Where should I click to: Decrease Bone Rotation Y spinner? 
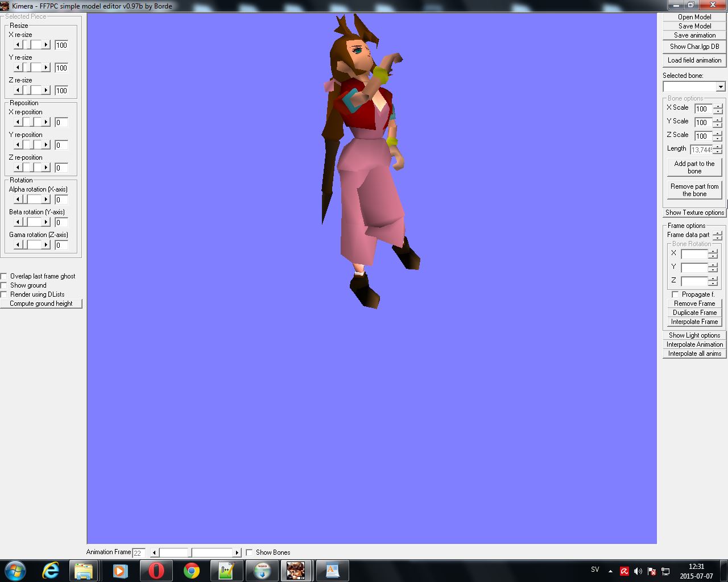(x=713, y=271)
